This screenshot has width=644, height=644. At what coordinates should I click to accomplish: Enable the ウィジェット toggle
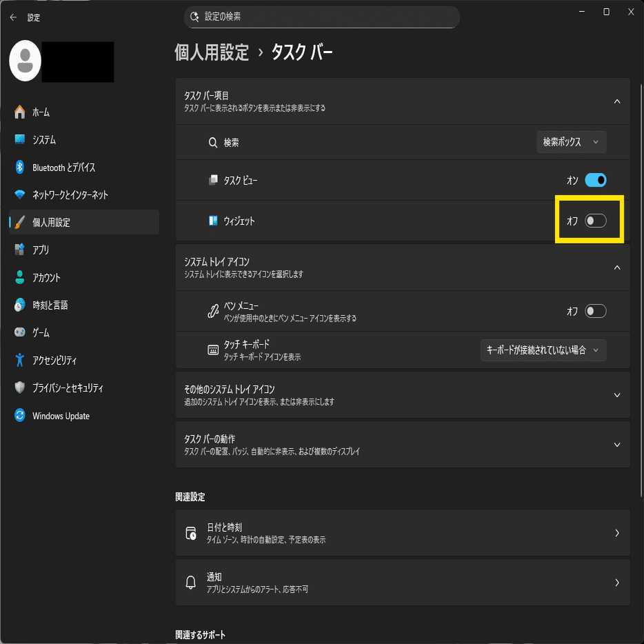[594, 219]
